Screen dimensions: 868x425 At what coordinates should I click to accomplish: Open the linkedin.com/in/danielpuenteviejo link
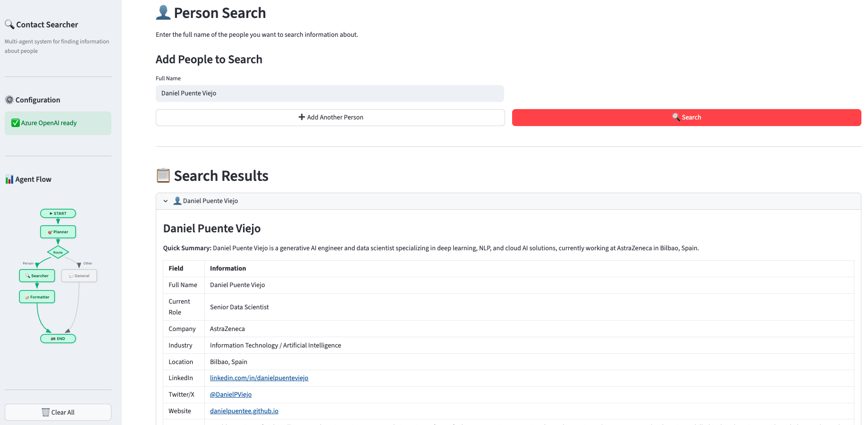click(259, 378)
